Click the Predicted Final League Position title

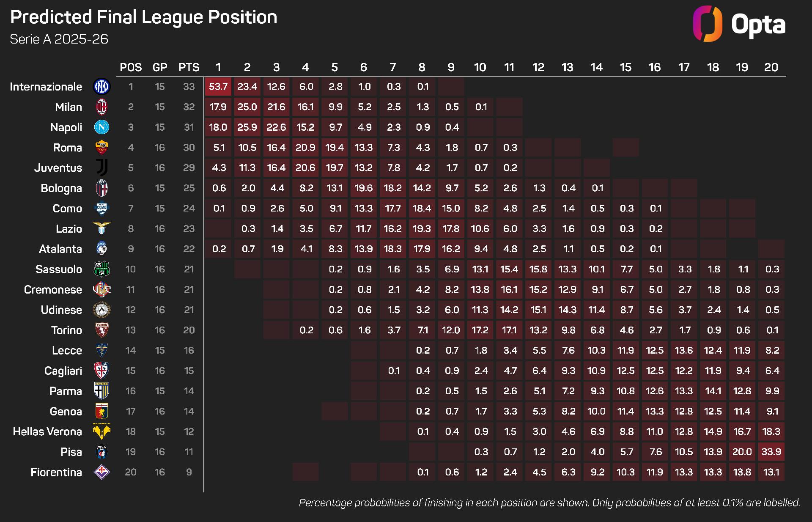pos(144,17)
